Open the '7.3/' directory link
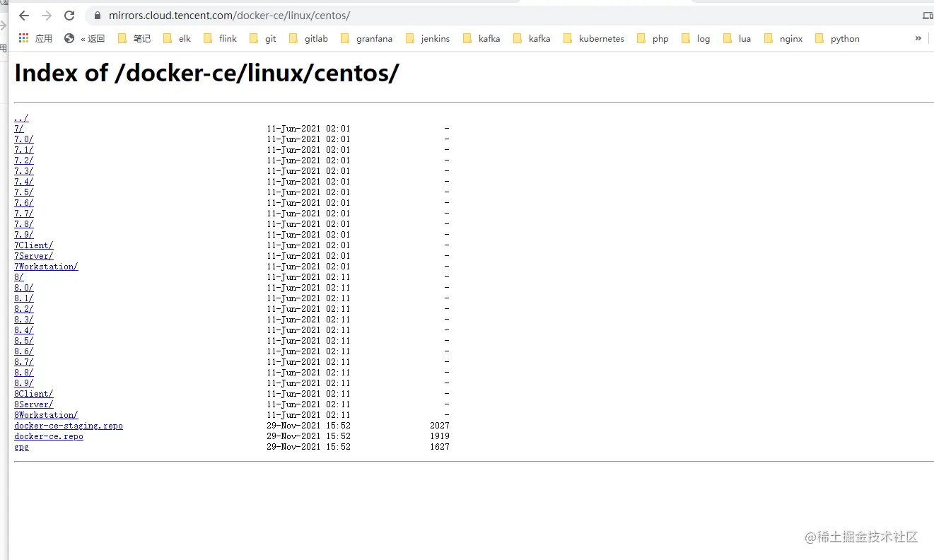Screen dimensions: 934x560 [x=23, y=171]
